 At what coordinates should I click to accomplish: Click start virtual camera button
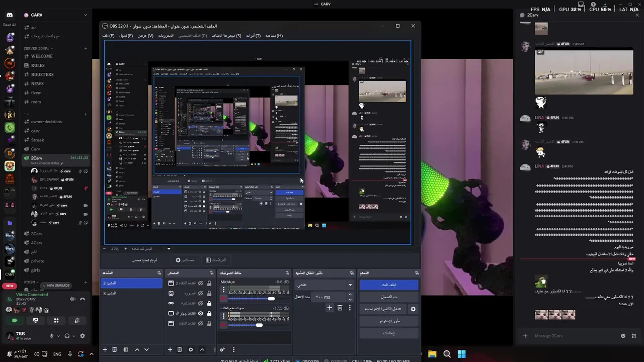tap(383, 309)
